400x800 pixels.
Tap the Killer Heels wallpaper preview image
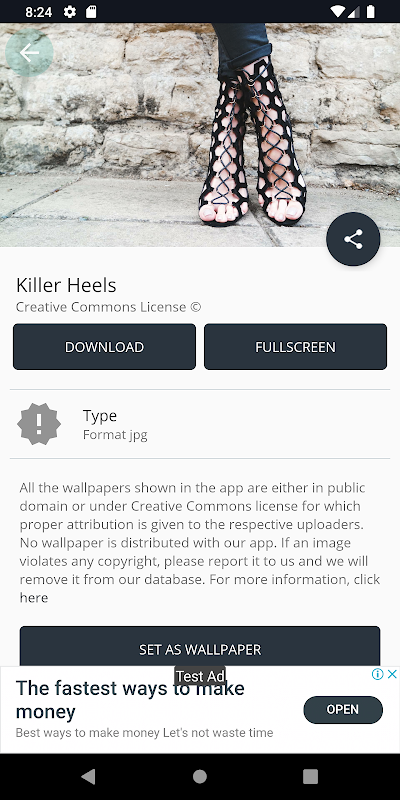click(200, 135)
